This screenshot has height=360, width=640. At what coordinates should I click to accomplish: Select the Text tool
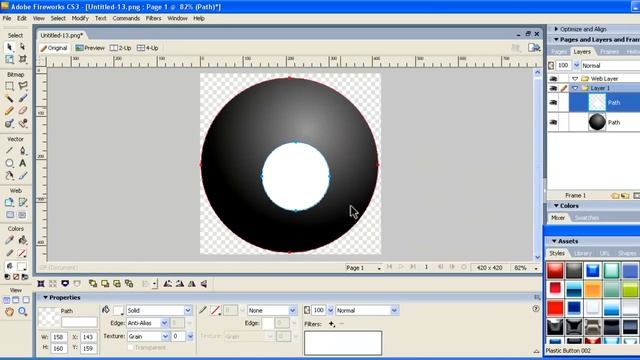[23, 163]
